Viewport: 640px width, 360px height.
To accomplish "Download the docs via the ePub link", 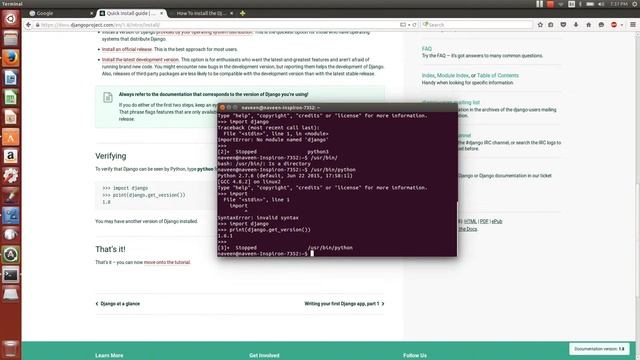I will click(x=497, y=221).
